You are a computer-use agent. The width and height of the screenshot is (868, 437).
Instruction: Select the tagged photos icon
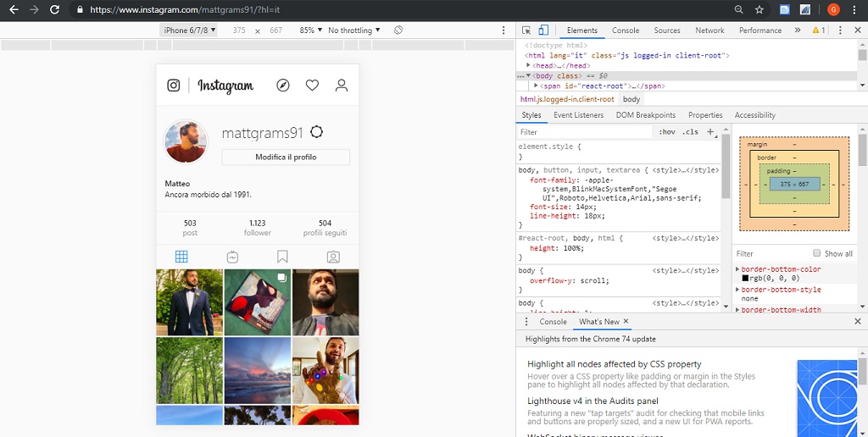333,257
